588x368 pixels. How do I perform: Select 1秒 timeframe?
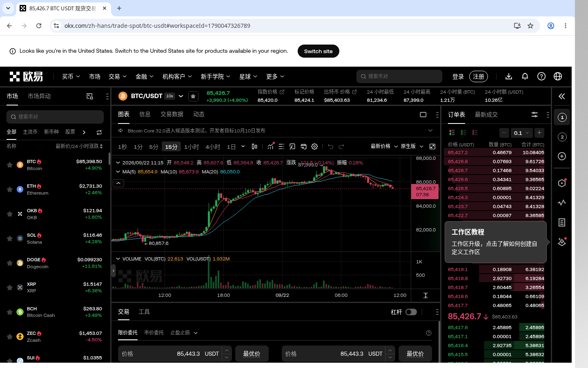pyautogui.click(x=122, y=147)
